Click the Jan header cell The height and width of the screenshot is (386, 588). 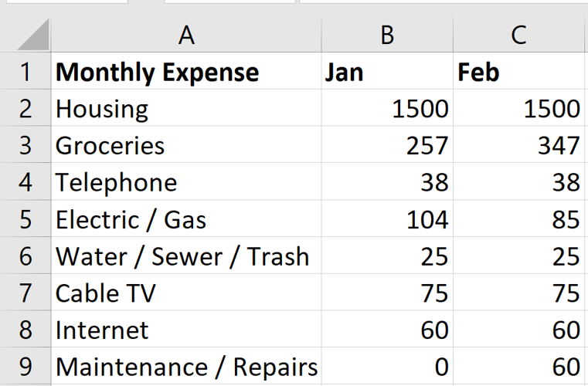(387, 72)
